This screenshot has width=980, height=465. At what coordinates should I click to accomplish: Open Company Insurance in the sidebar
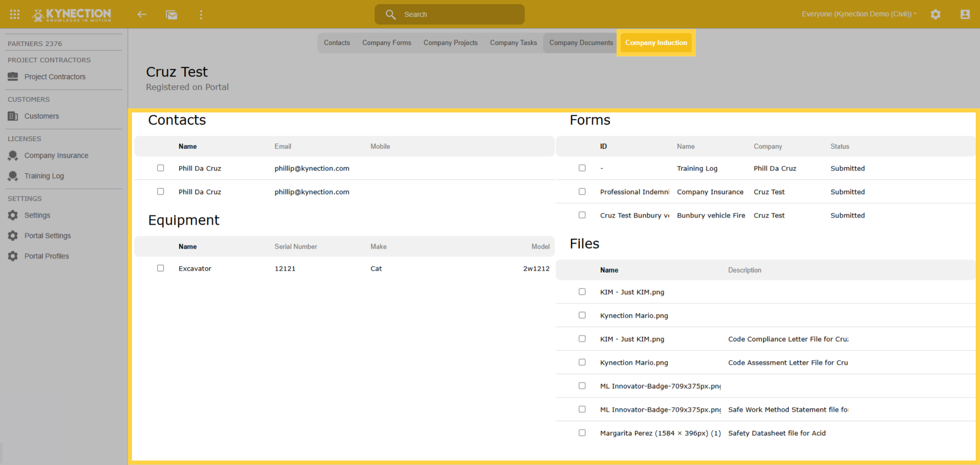click(56, 155)
